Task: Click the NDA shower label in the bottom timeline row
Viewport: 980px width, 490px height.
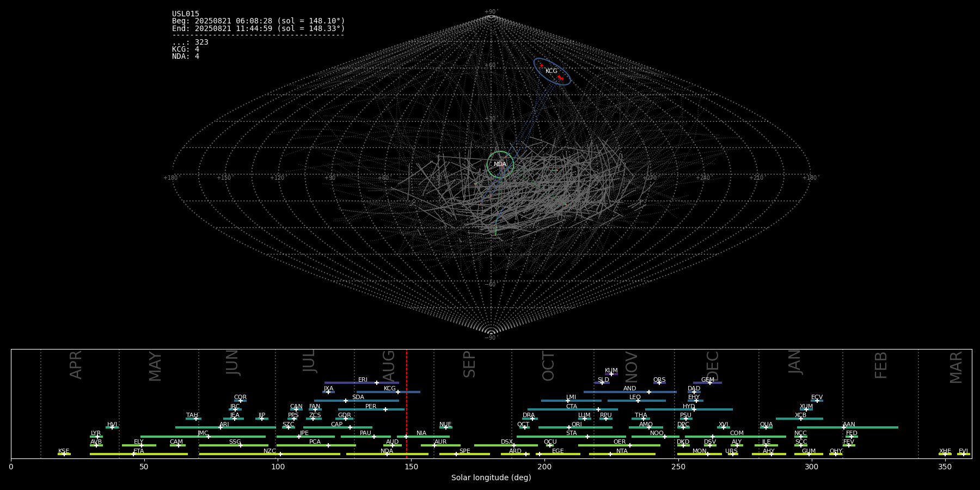Action: (387, 451)
